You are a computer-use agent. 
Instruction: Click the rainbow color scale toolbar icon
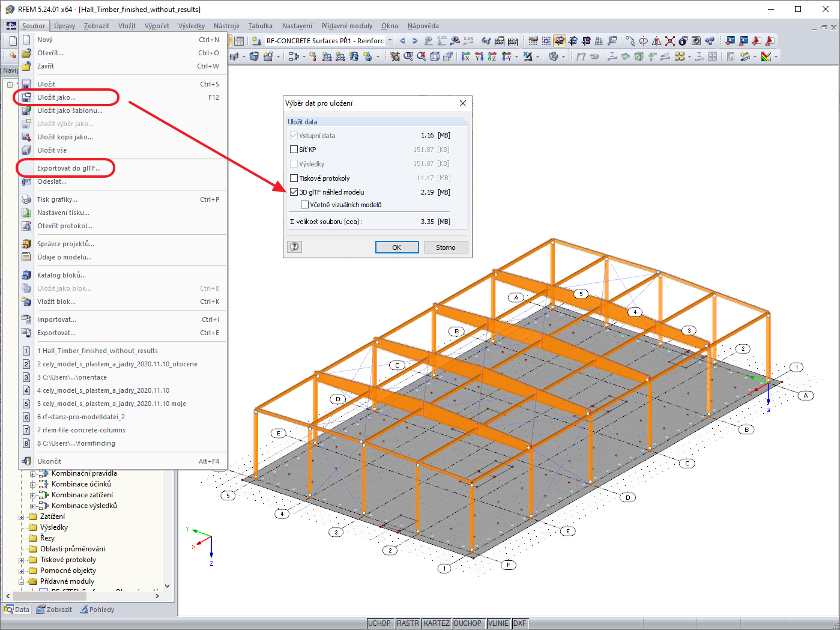(x=766, y=56)
